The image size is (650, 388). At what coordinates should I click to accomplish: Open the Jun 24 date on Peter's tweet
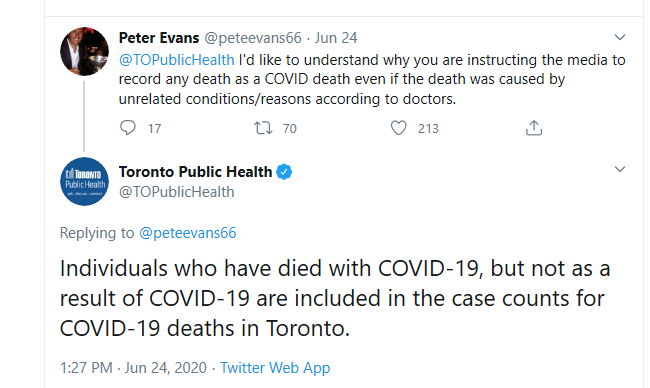pos(336,38)
